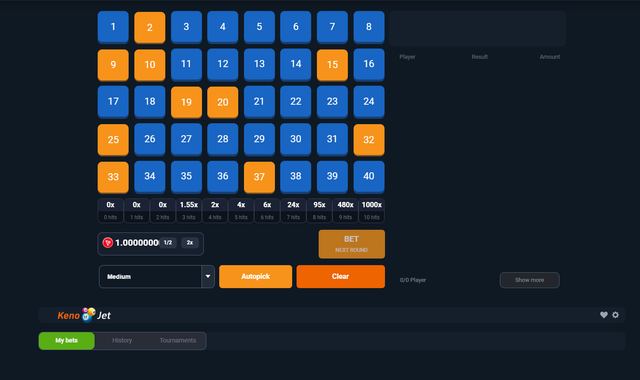This screenshot has height=380, width=640.
Task: Double the bet with 2x button
Action: pyautogui.click(x=190, y=243)
